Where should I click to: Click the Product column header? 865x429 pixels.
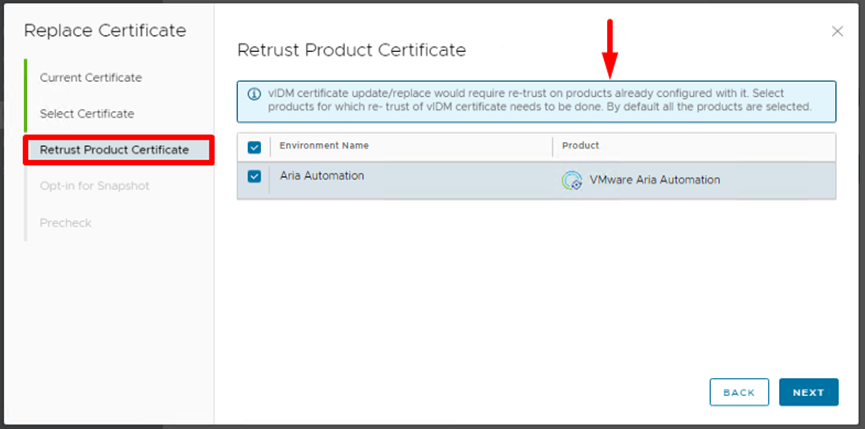[x=580, y=146]
